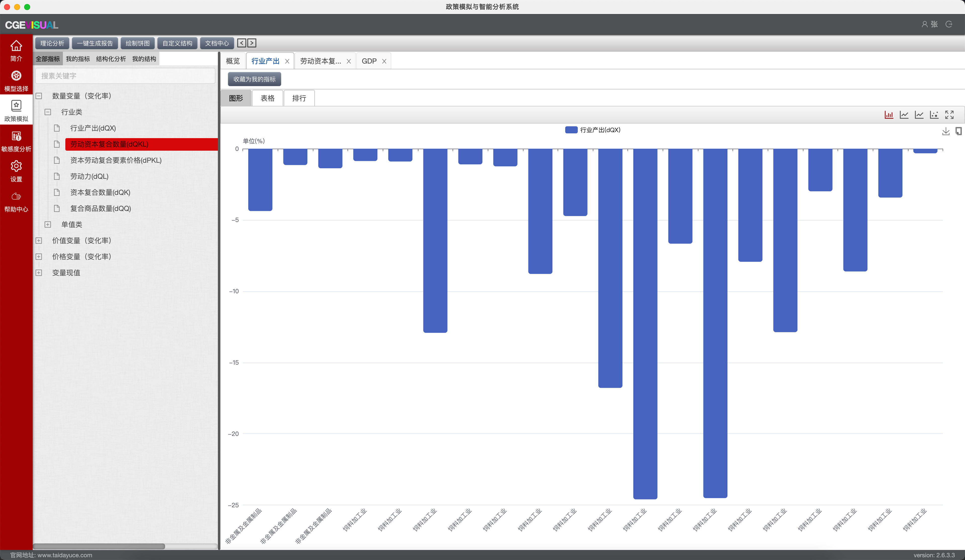Switch chart to bar chart view
The width and height of the screenshot is (965, 560).
click(889, 115)
